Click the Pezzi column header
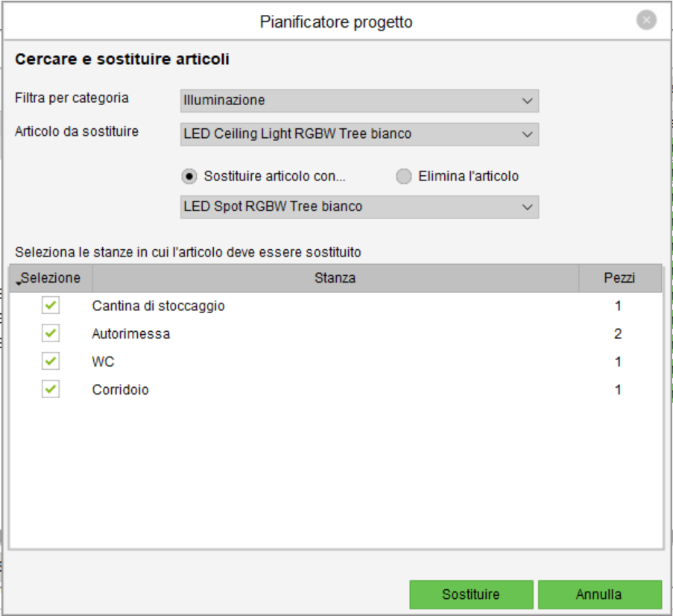 (619, 278)
